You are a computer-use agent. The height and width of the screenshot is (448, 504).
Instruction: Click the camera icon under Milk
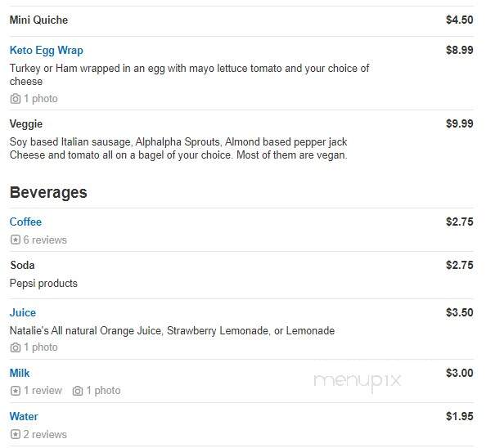coord(78,391)
